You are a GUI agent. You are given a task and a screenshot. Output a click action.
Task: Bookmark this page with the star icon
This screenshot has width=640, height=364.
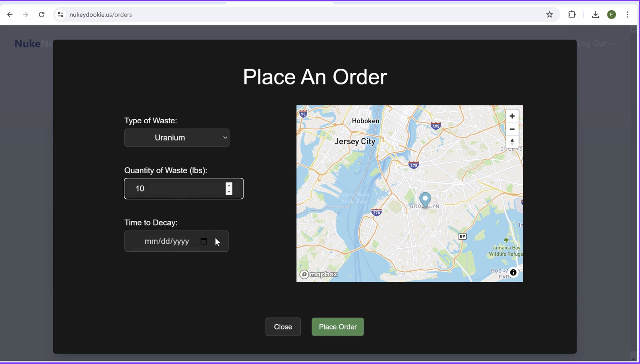click(x=550, y=15)
